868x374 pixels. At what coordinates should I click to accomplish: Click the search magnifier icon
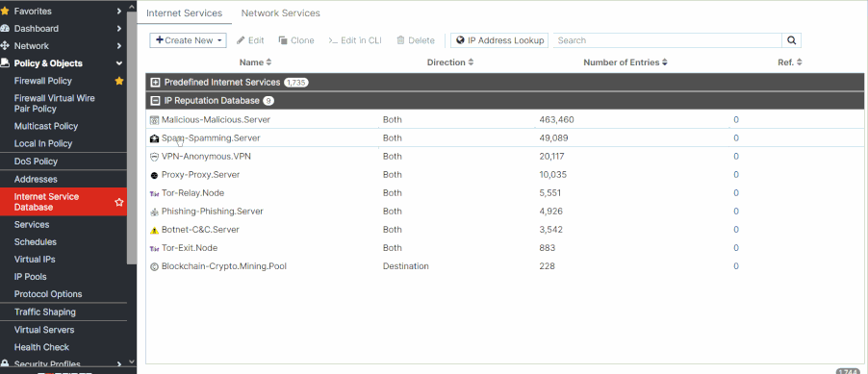coord(792,40)
